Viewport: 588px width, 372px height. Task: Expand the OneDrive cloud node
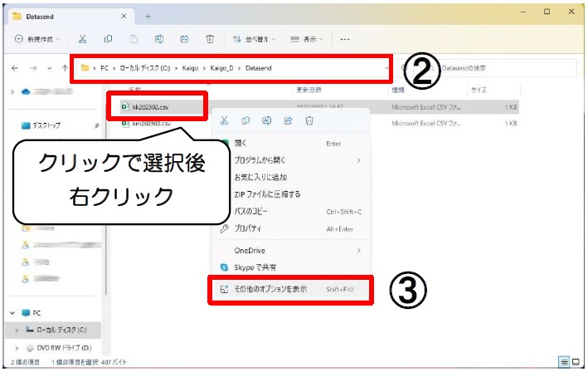point(12,91)
